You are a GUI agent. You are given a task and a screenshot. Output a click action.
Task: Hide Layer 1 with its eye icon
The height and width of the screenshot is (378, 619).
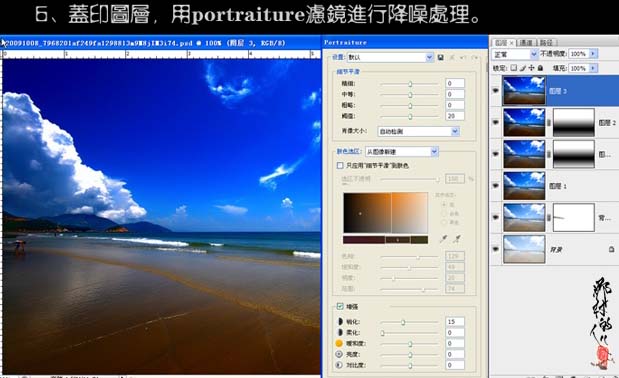pyautogui.click(x=496, y=186)
